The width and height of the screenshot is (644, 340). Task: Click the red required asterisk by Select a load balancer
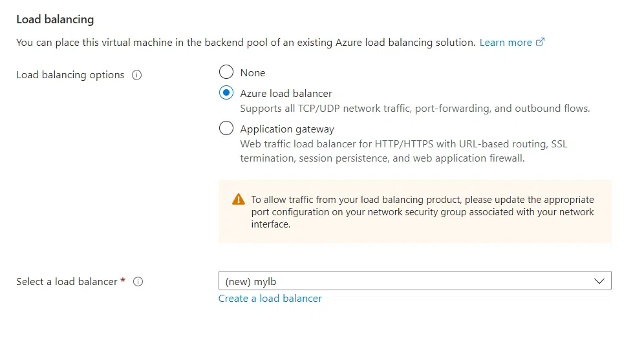[123, 281]
